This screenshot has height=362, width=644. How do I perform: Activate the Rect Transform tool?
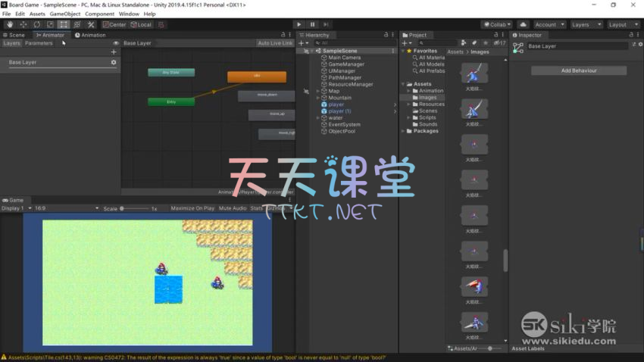(64, 24)
